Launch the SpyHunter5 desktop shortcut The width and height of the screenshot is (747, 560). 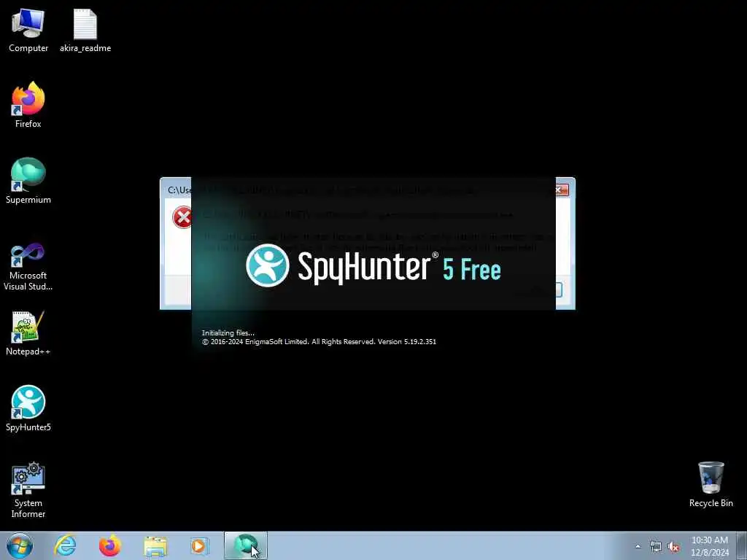point(28,408)
